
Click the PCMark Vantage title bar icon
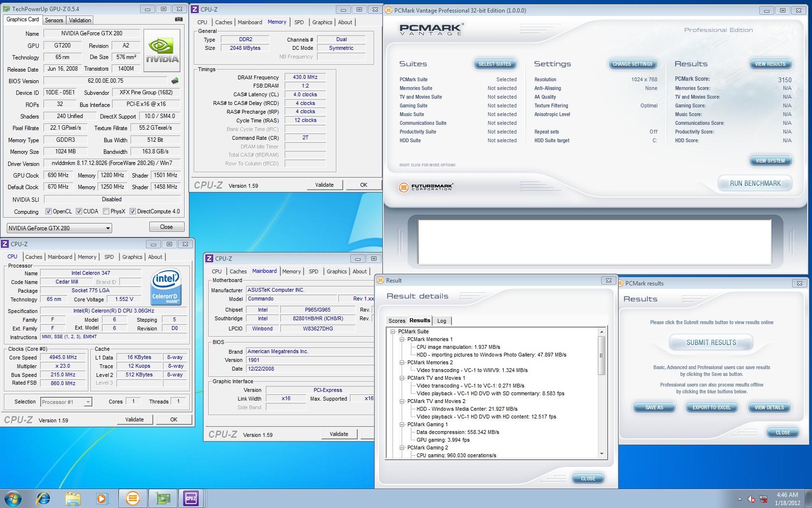[389, 10]
